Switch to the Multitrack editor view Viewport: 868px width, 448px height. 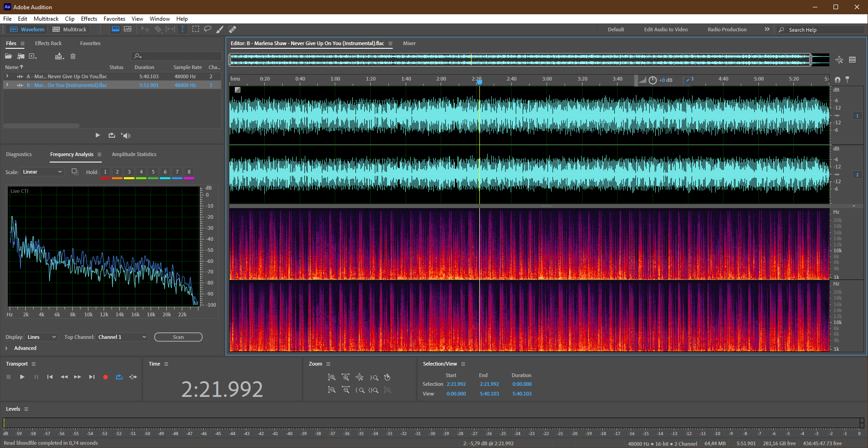pyautogui.click(x=70, y=29)
